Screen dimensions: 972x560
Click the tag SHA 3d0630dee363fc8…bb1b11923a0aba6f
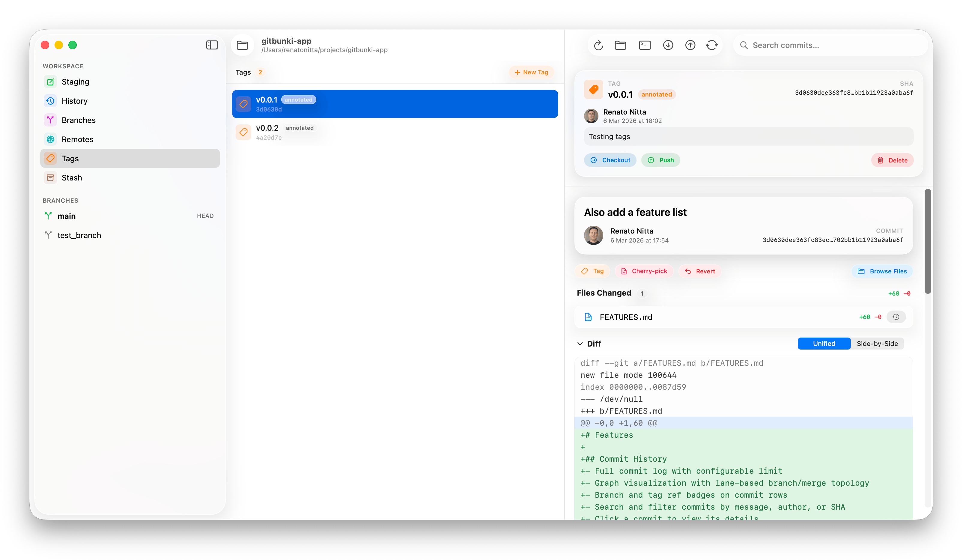[x=854, y=93]
